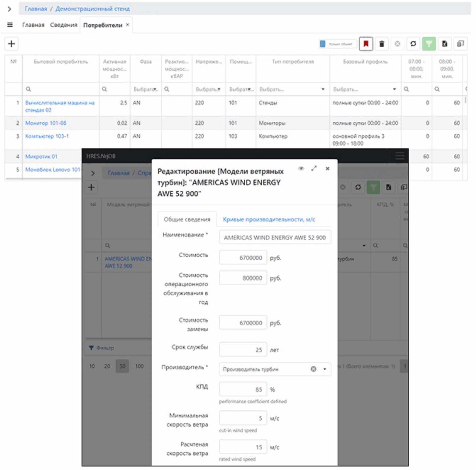
Task: Click the trash delete icon
Action: (381, 44)
